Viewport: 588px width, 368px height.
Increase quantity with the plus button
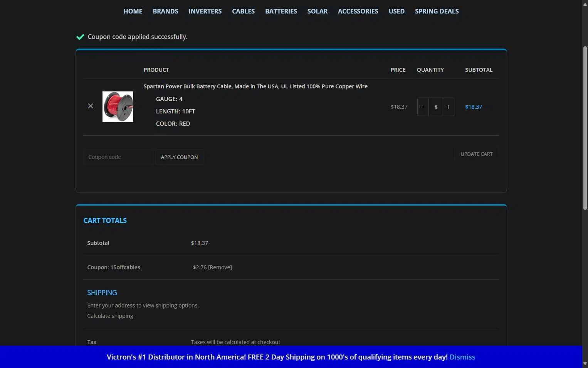pyautogui.click(x=448, y=107)
